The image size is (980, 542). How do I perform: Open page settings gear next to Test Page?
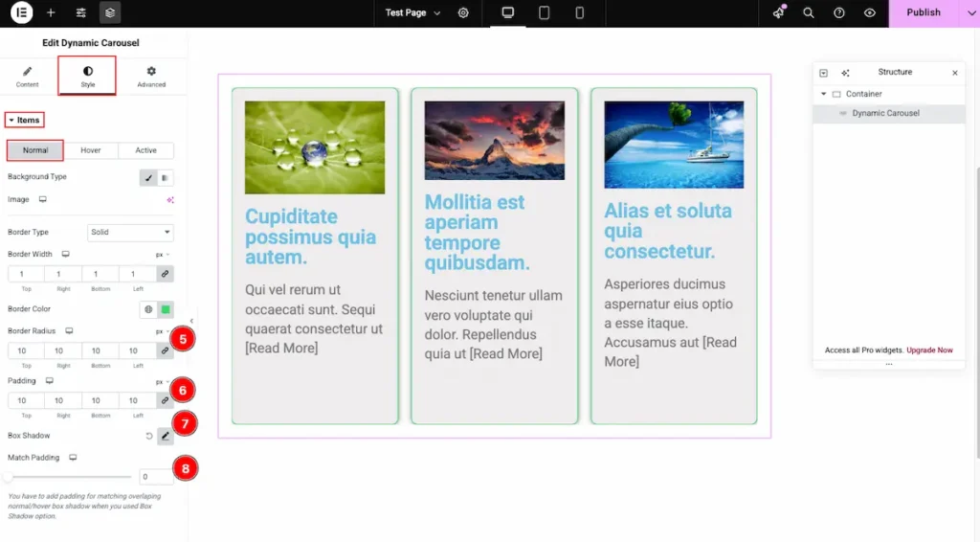pyautogui.click(x=463, y=12)
